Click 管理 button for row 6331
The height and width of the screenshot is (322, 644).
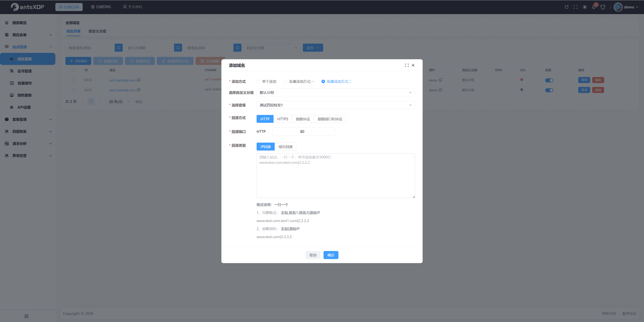click(584, 90)
